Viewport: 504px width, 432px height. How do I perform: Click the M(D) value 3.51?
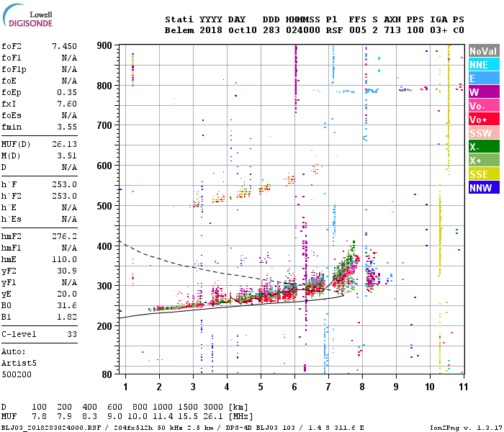coord(67,156)
